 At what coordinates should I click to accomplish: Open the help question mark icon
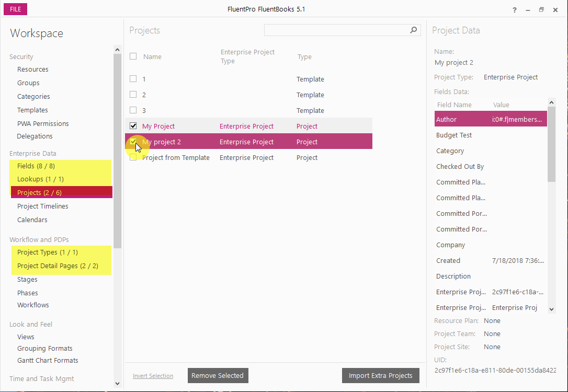click(x=514, y=10)
